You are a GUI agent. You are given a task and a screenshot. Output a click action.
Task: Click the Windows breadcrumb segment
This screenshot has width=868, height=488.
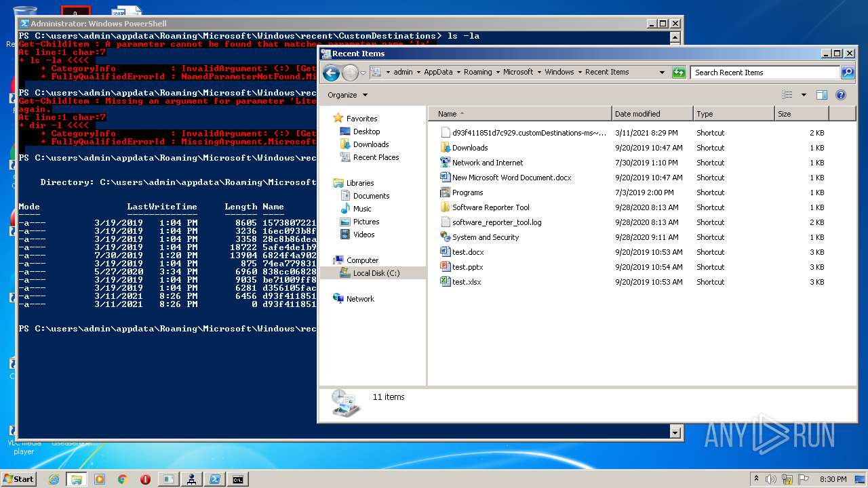tap(559, 72)
